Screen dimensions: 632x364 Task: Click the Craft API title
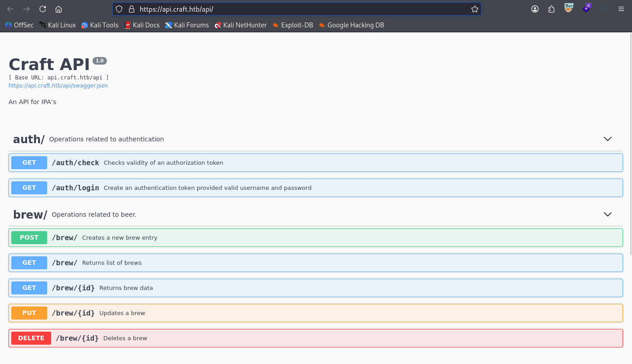(49, 64)
